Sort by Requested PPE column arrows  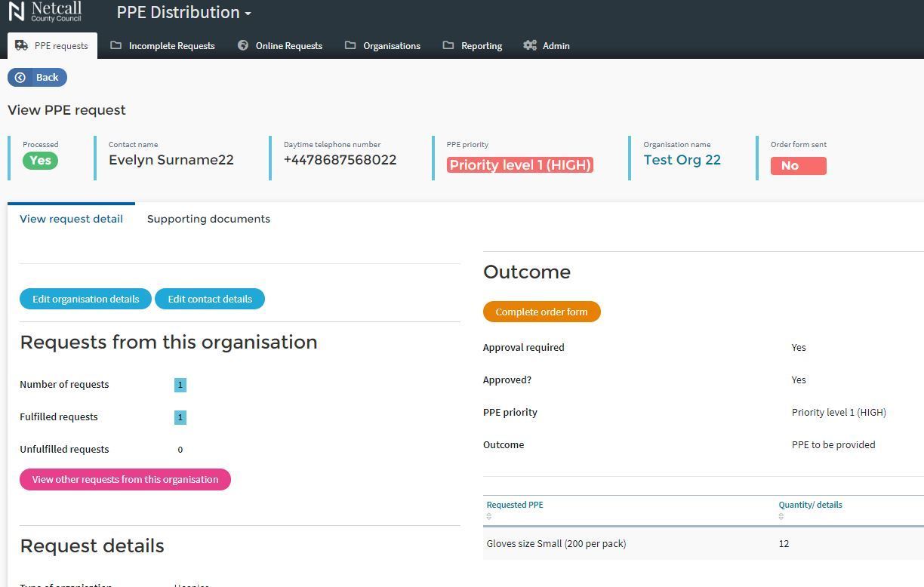[489, 516]
